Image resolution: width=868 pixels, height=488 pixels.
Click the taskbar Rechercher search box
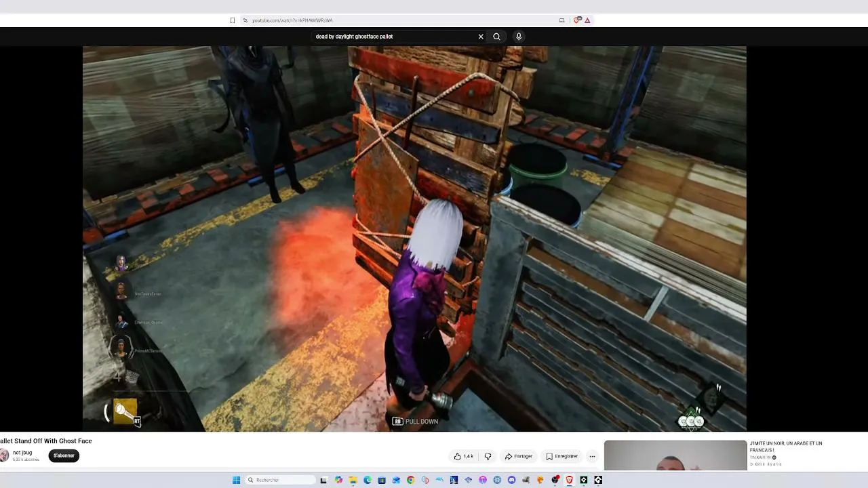click(x=281, y=480)
